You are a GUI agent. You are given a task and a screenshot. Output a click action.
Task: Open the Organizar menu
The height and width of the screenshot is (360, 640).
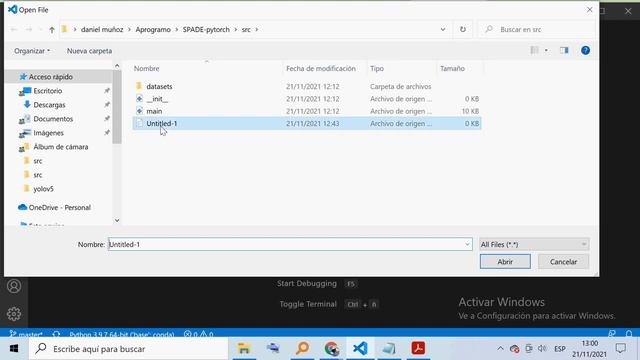tap(32, 51)
